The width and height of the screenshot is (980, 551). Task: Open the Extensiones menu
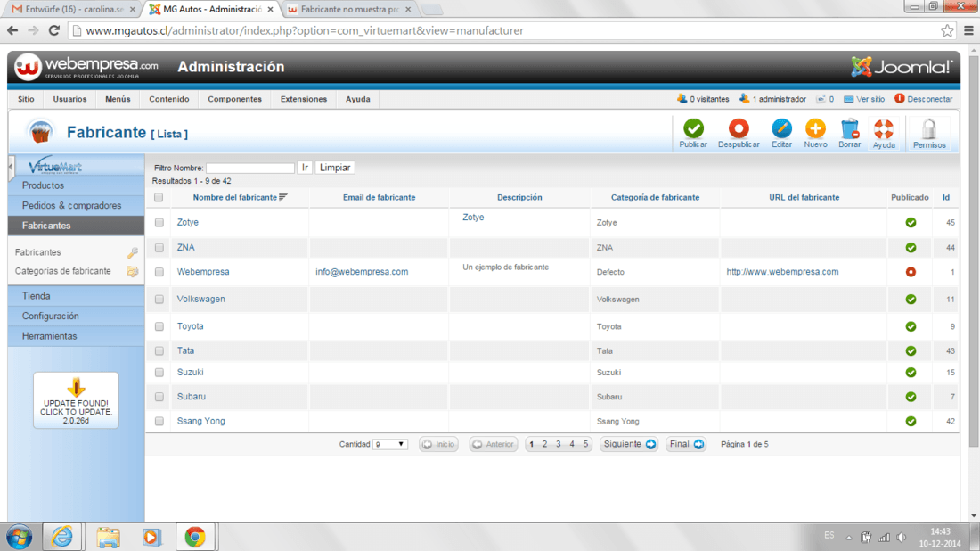pos(303,99)
